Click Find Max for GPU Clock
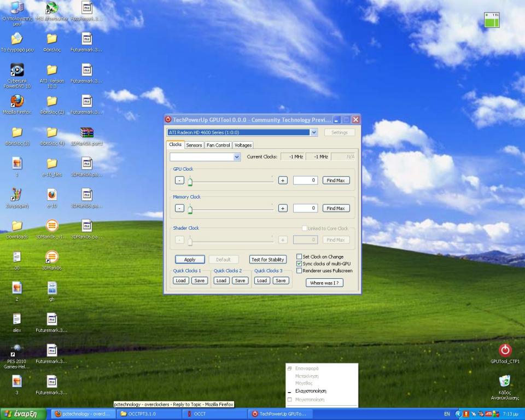 [336, 180]
